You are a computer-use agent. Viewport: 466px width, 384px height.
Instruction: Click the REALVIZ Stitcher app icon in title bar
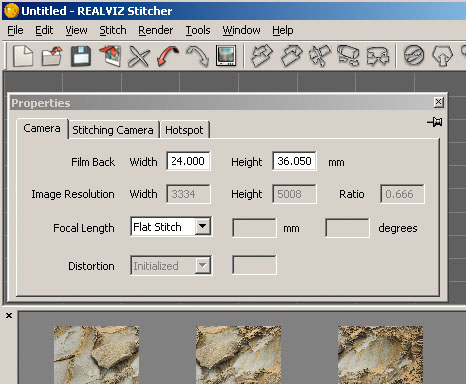[11, 11]
